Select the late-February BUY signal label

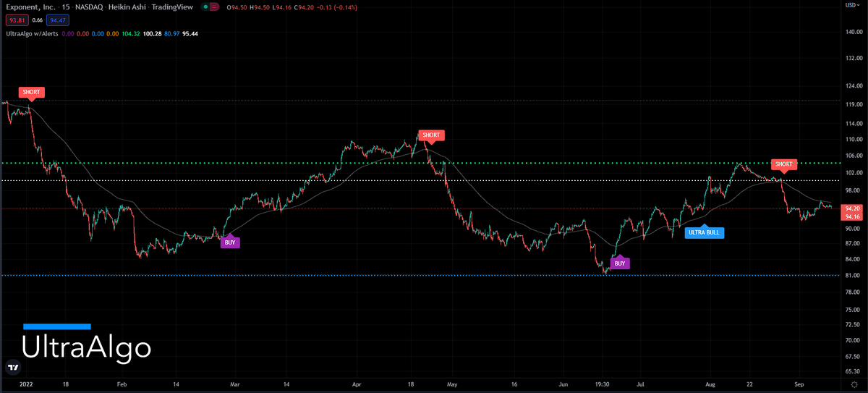point(230,242)
